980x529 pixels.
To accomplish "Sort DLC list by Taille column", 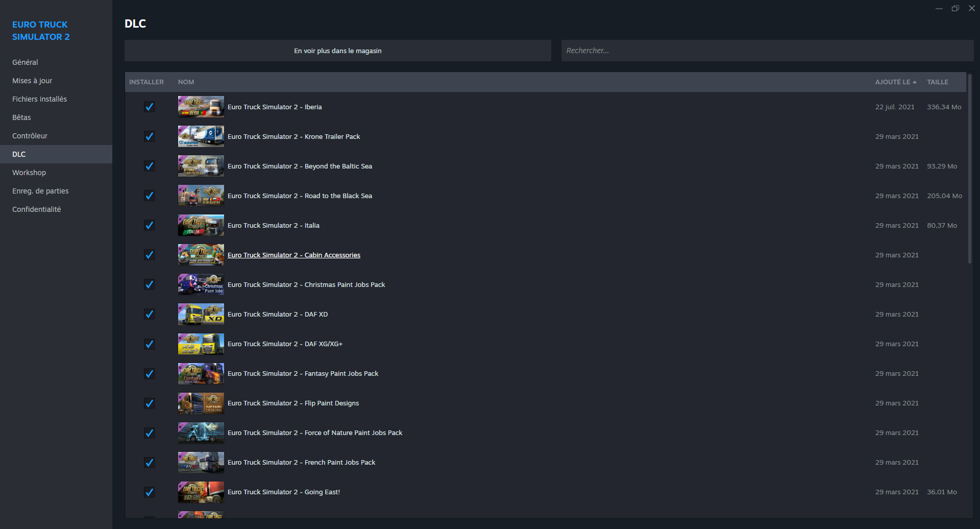I will (937, 82).
